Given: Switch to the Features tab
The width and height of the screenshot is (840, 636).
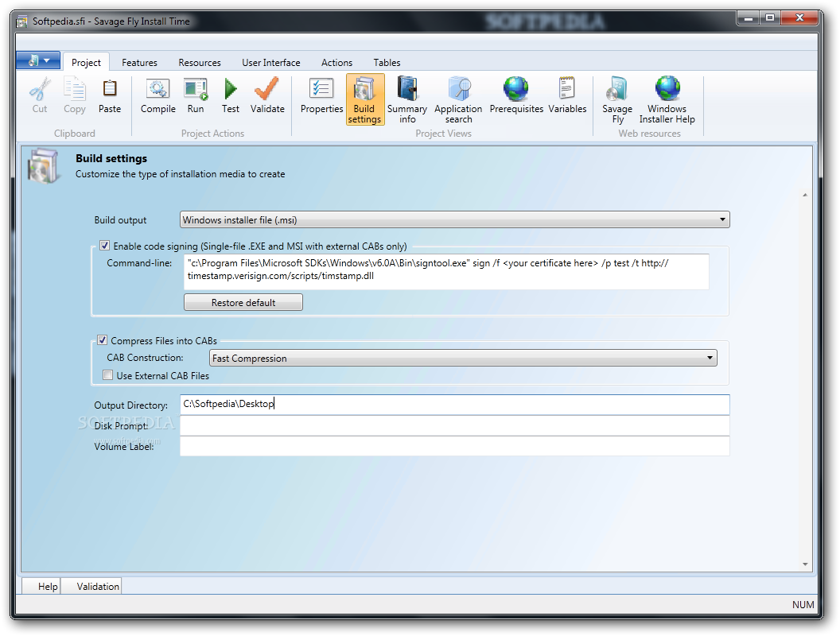Looking at the screenshot, I should point(139,63).
